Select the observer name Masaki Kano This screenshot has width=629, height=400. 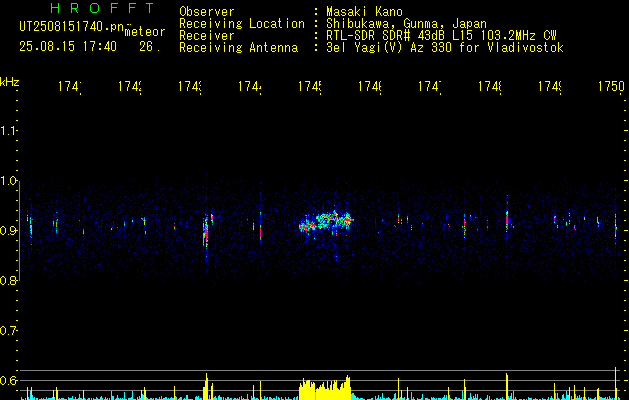coord(364,12)
